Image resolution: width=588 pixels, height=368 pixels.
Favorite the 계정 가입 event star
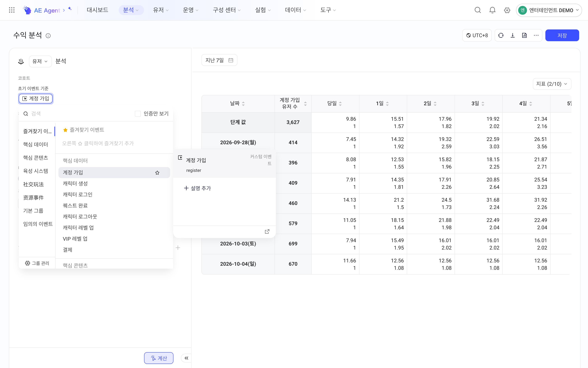[157, 173]
